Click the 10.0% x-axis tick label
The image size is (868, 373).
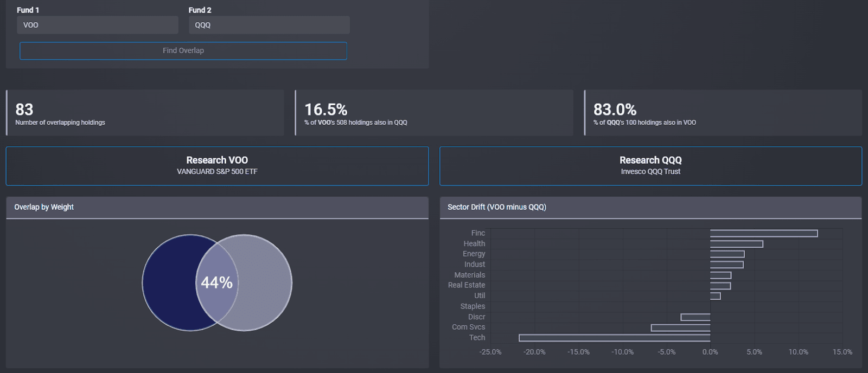pos(799,352)
